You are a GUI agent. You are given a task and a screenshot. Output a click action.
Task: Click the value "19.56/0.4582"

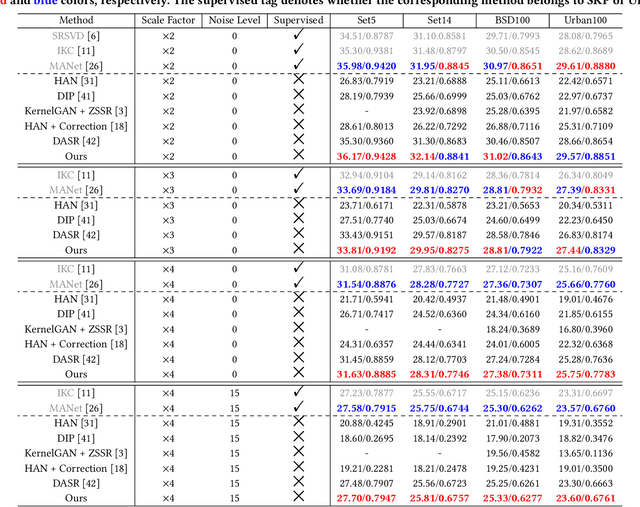tap(512, 454)
